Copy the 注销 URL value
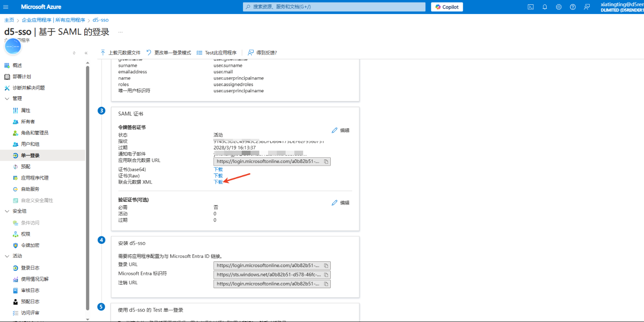644x322 pixels. coord(326,284)
